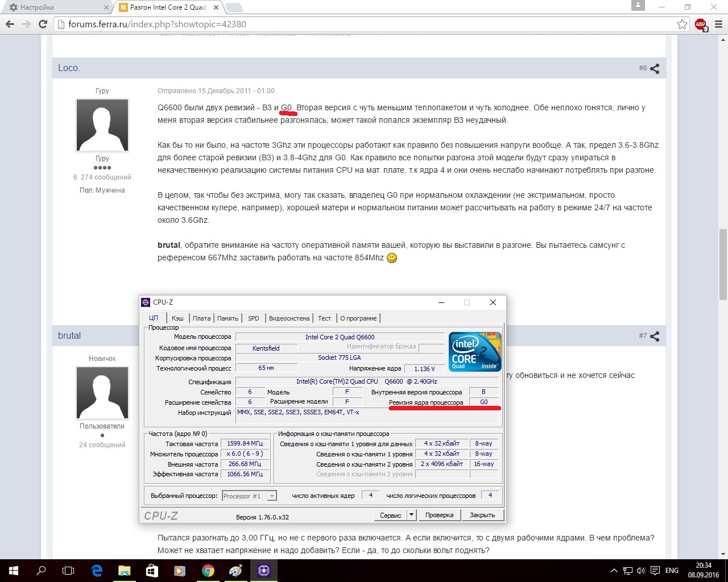Open the media player taskbar icon

point(180,571)
